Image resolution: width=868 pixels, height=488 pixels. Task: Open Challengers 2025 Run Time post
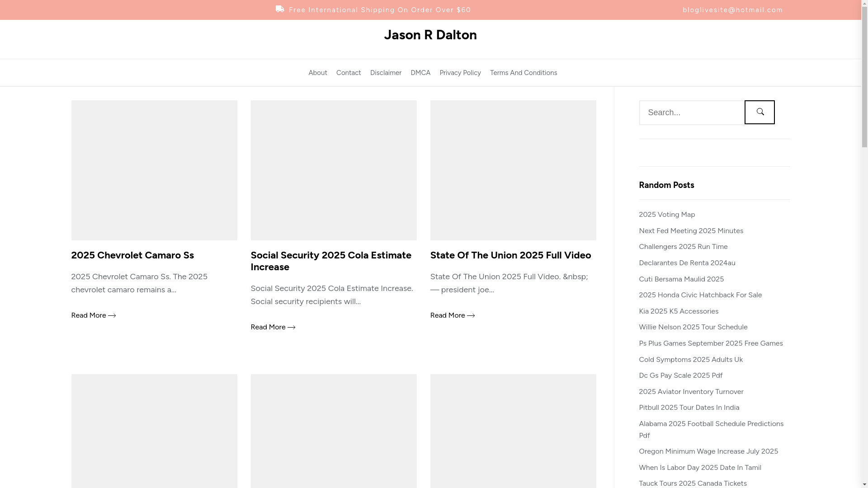pyautogui.click(x=683, y=247)
